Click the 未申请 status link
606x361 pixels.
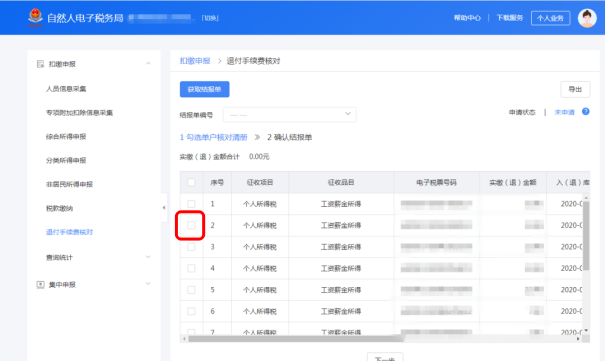[564, 112]
